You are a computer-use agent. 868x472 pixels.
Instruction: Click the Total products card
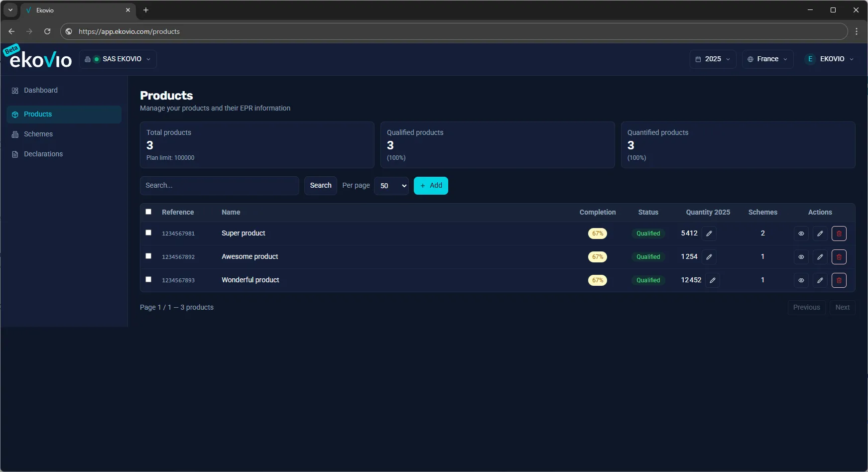point(257,145)
